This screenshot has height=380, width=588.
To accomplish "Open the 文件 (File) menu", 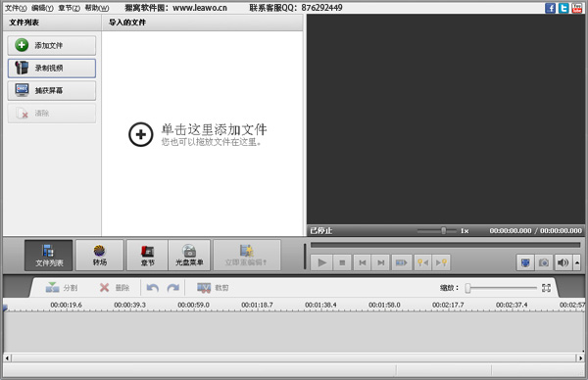I will (16, 8).
